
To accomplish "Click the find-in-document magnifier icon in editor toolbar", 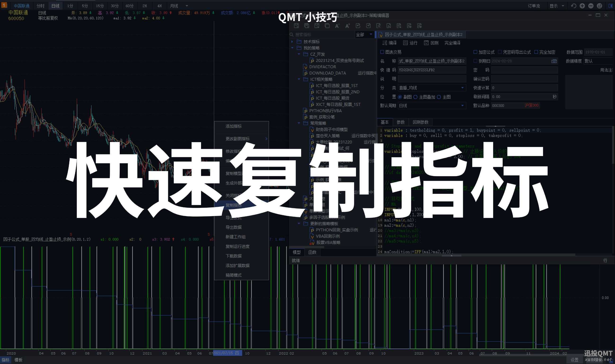I will 378,26.
